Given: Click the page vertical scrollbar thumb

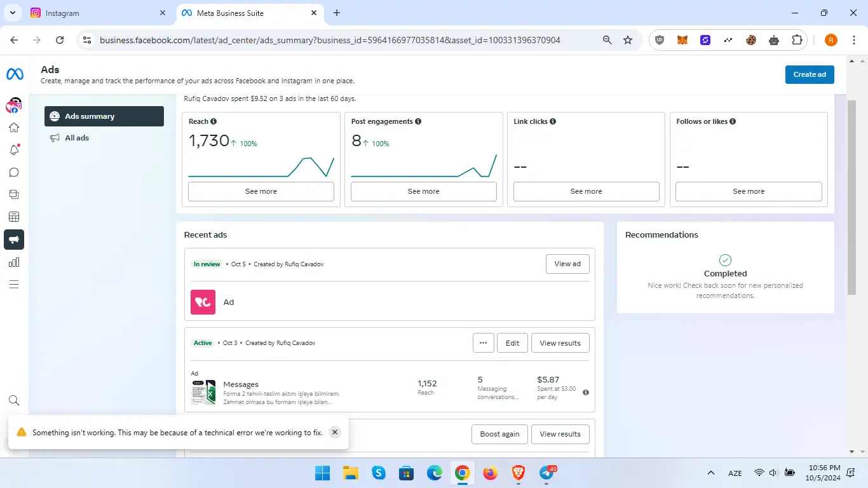Looking at the screenshot, I should tap(852, 197).
